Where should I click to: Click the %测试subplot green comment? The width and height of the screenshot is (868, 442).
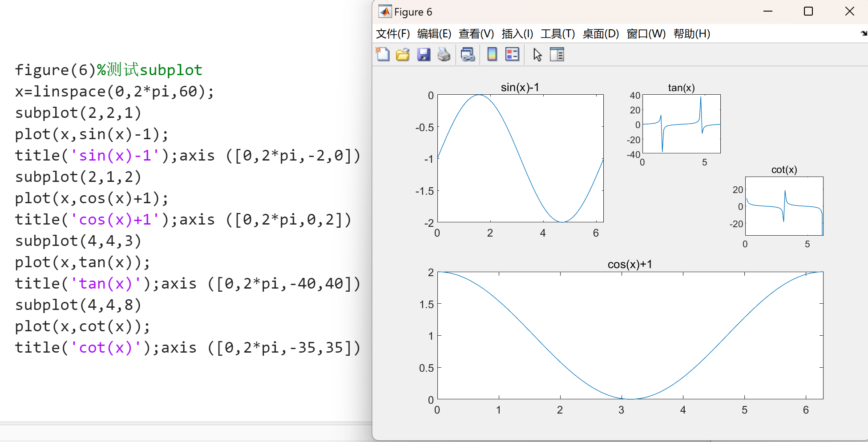(x=149, y=70)
